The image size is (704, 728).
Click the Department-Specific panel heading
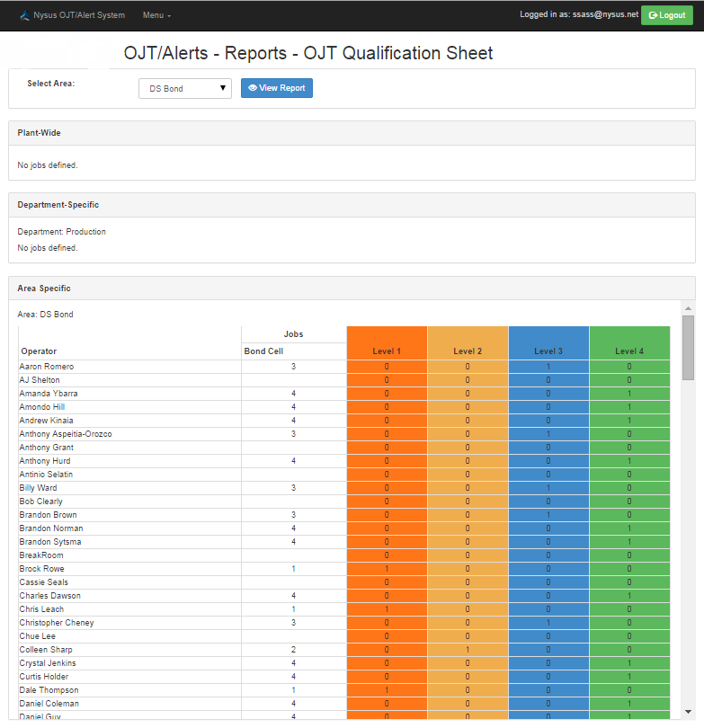pyautogui.click(x=58, y=205)
